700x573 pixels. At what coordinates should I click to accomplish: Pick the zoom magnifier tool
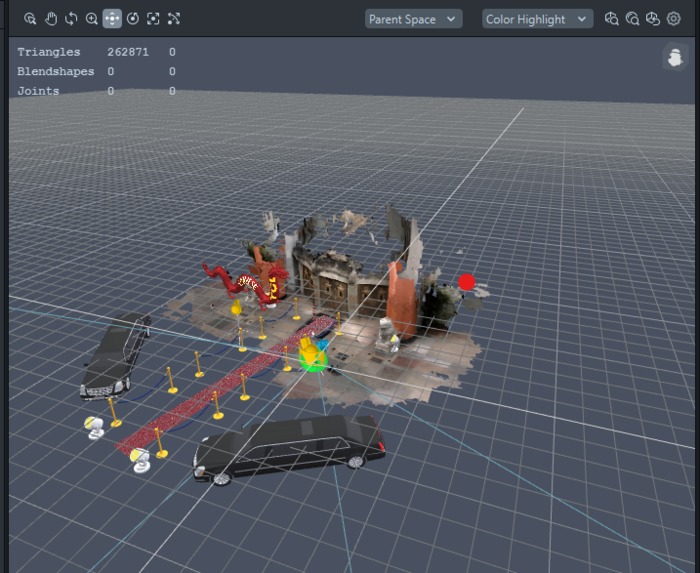[92, 19]
